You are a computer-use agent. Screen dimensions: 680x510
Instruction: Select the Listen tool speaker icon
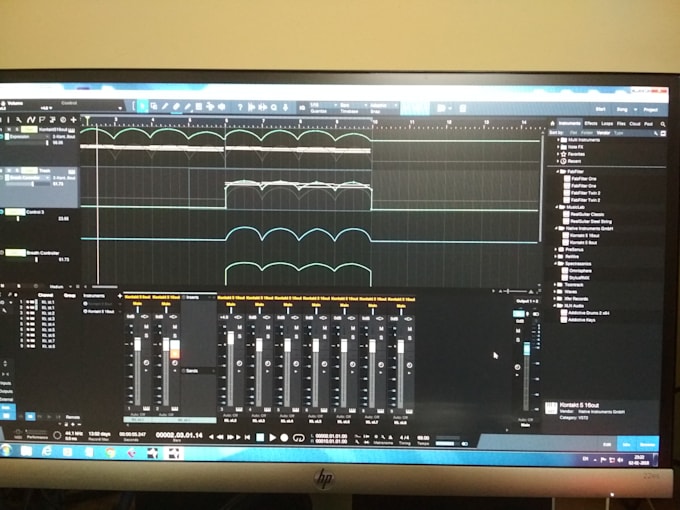pyautogui.click(x=222, y=106)
